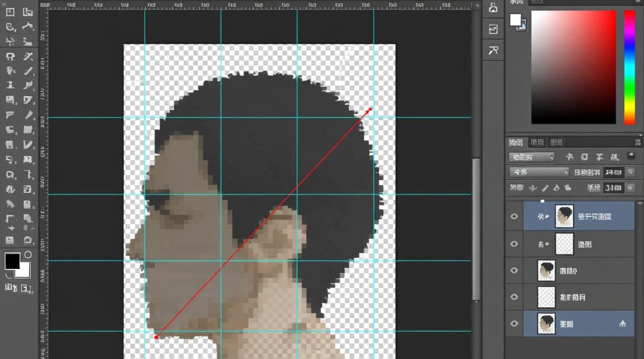Toggle the brush-shaped second lock icon

tap(546, 188)
